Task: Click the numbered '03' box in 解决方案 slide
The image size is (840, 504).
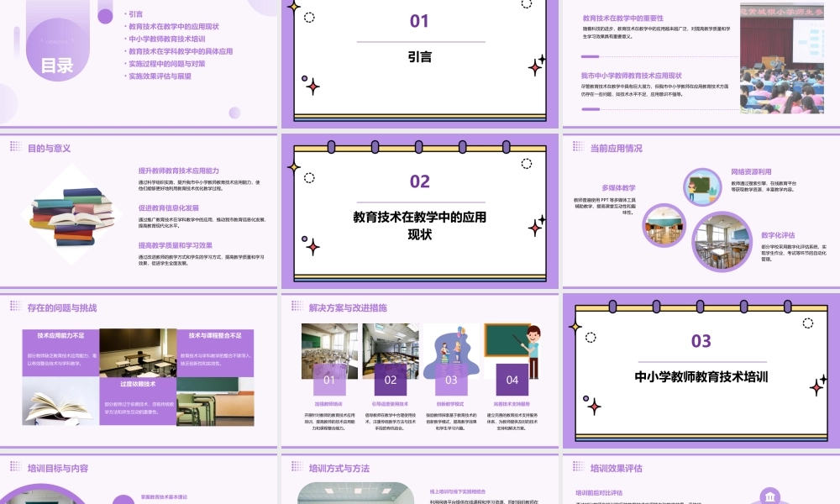Action: (452, 380)
